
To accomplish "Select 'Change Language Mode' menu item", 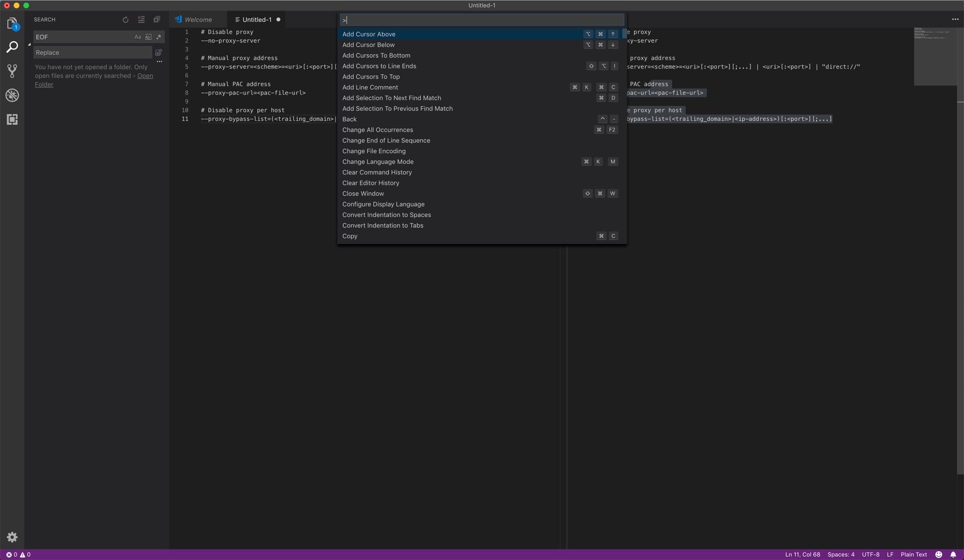I will (x=378, y=162).
